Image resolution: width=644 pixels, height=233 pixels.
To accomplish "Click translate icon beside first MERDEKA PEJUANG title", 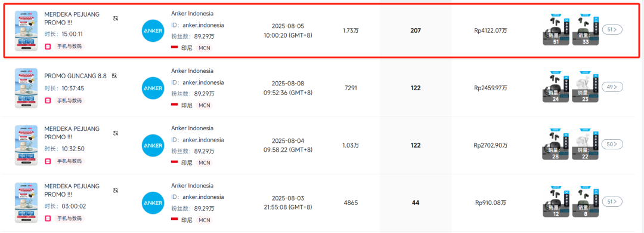I will [116, 19].
